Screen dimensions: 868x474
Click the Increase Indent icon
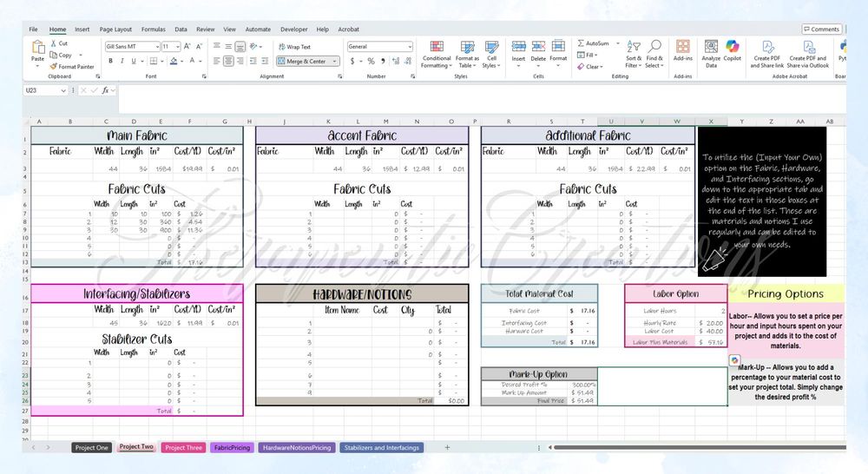(x=265, y=61)
